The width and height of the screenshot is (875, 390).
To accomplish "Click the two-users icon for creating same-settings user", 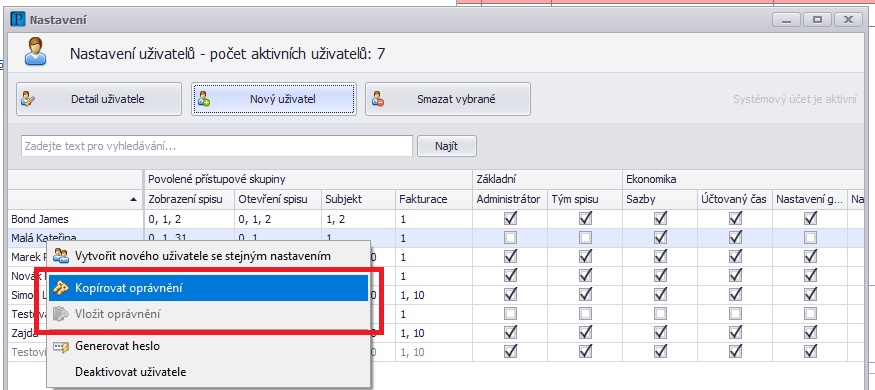I will coord(60,256).
